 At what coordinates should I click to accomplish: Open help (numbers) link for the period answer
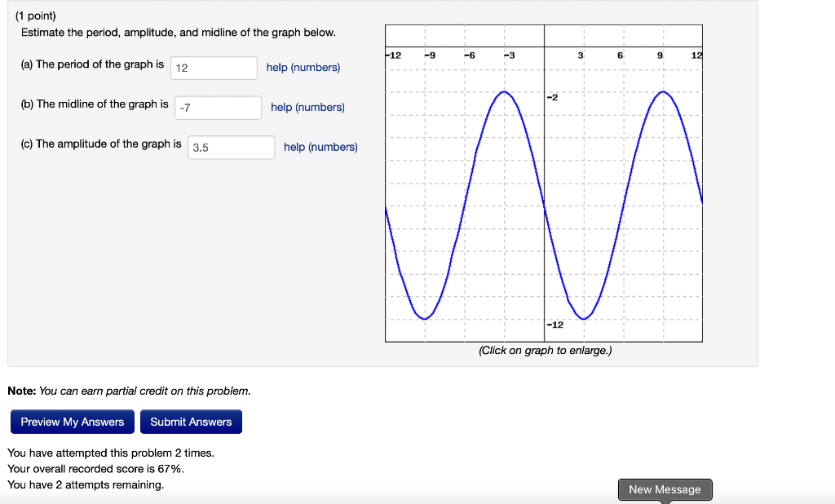pyautogui.click(x=303, y=68)
